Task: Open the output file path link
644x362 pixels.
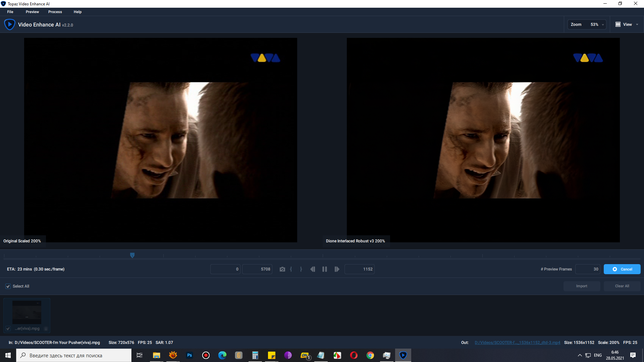Action: 517,343
